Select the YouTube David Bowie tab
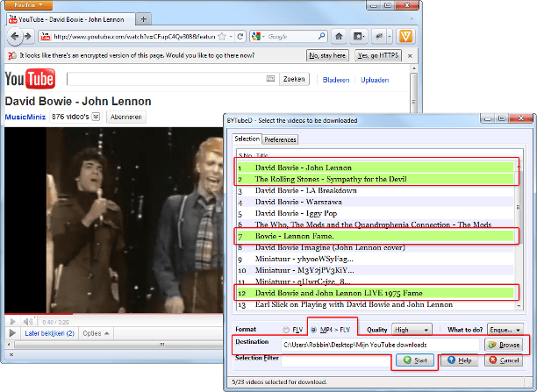Viewport: 537px width, 392px height. 70,19
